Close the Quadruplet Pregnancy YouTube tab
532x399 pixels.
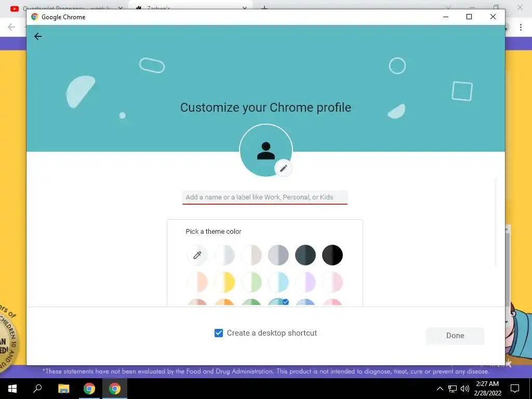click(x=121, y=8)
